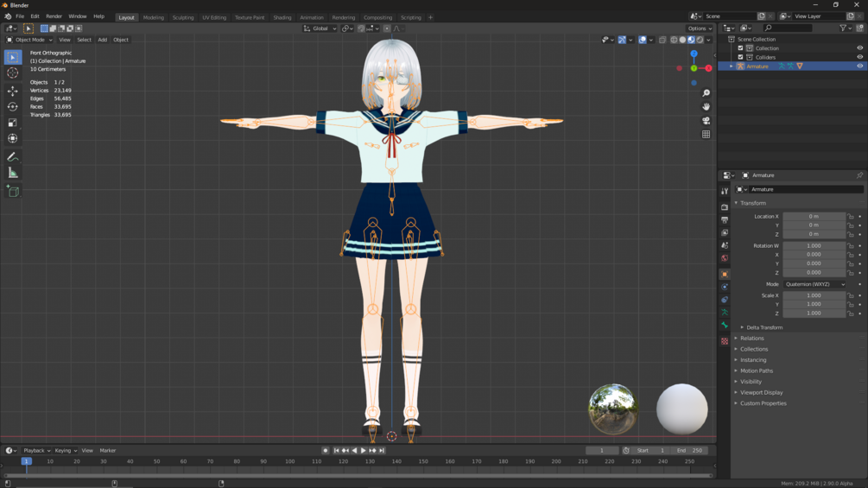The height and width of the screenshot is (488, 868).
Task: Select the Select Box tool
Action: [x=13, y=57]
